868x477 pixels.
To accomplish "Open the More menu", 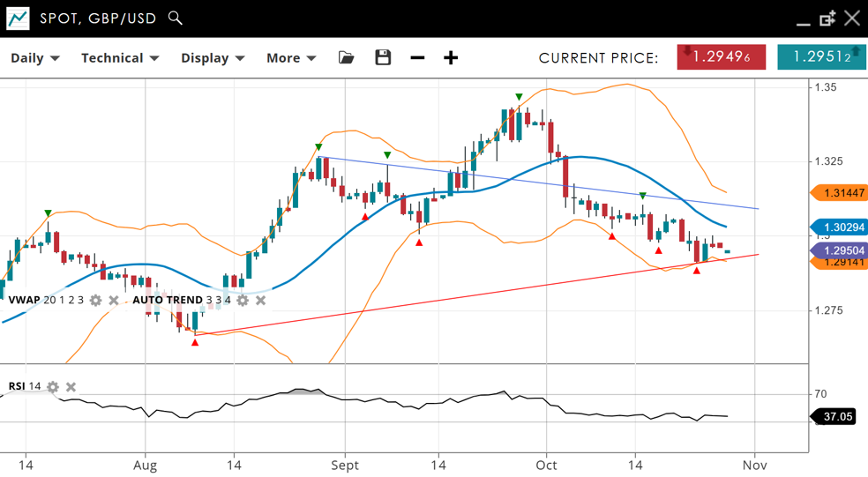I will coord(291,58).
